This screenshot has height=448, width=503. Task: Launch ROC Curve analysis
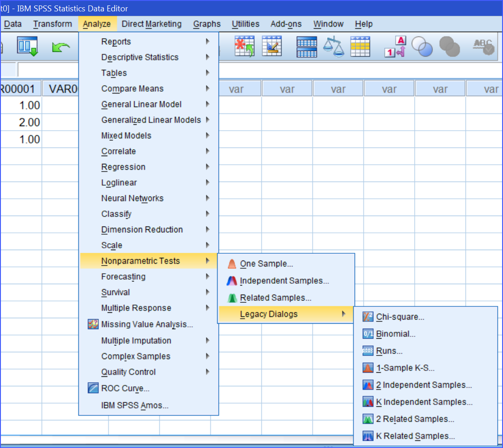point(125,389)
